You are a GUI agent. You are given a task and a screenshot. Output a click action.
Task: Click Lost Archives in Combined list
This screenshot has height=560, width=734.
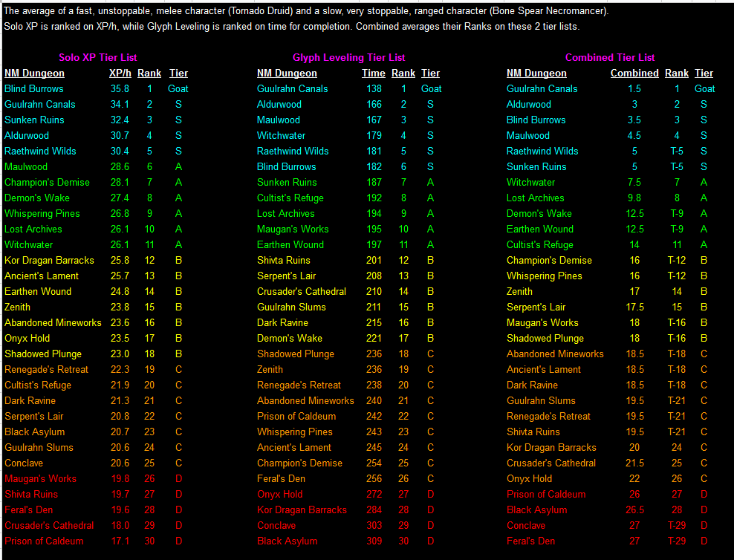(535, 198)
